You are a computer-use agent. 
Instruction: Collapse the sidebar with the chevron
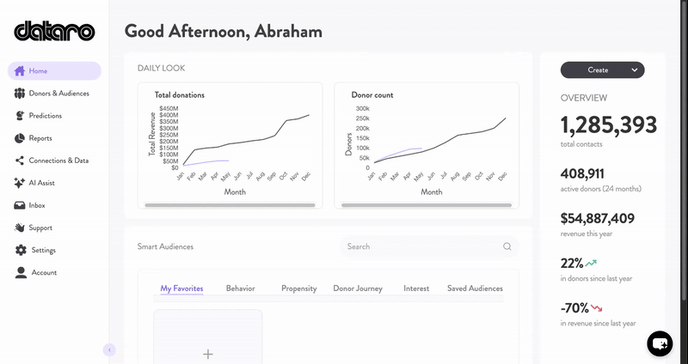tap(109, 350)
